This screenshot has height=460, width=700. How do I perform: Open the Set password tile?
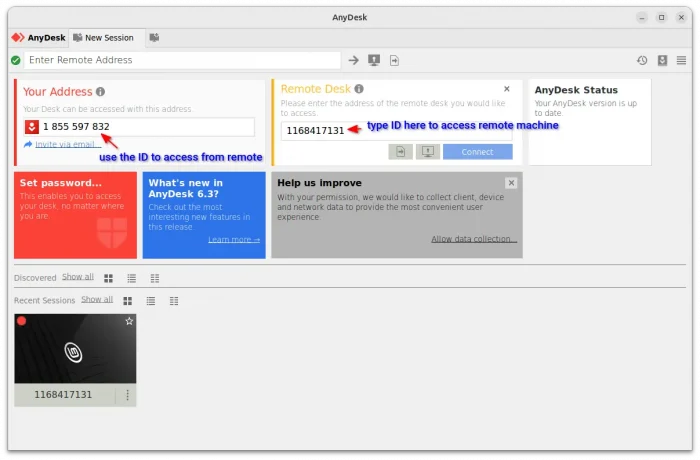75,215
